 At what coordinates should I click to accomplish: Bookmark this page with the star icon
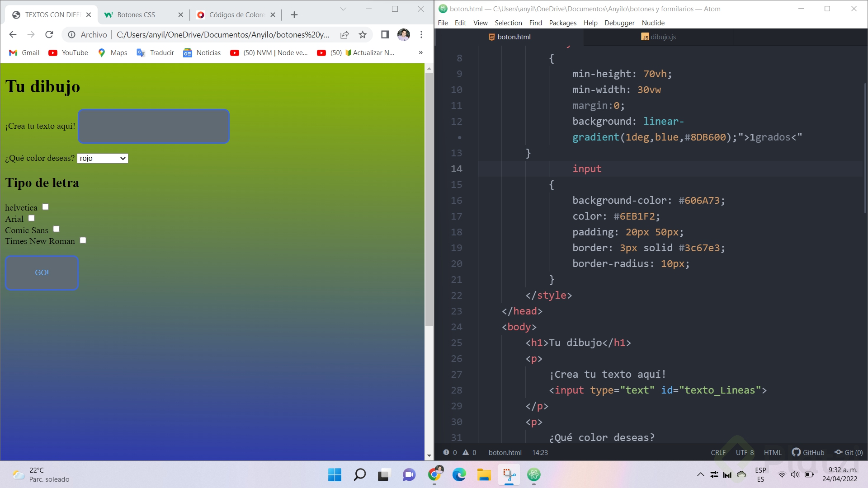click(363, 34)
